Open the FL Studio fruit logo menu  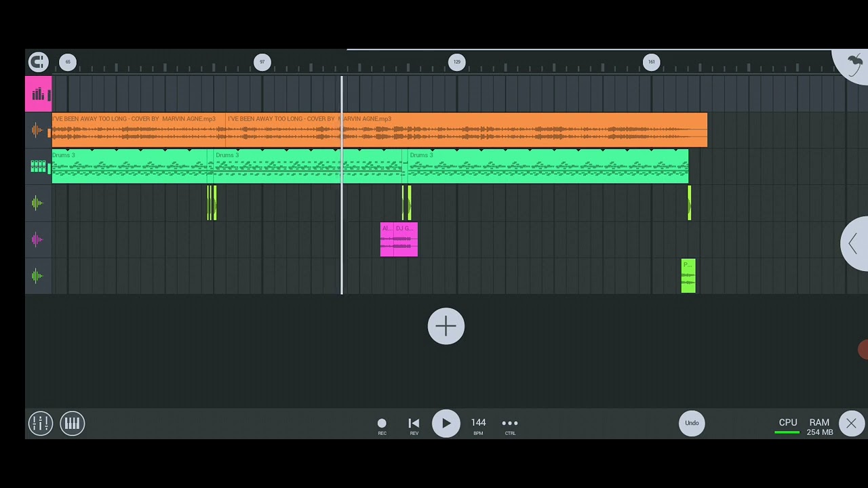[853, 64]
